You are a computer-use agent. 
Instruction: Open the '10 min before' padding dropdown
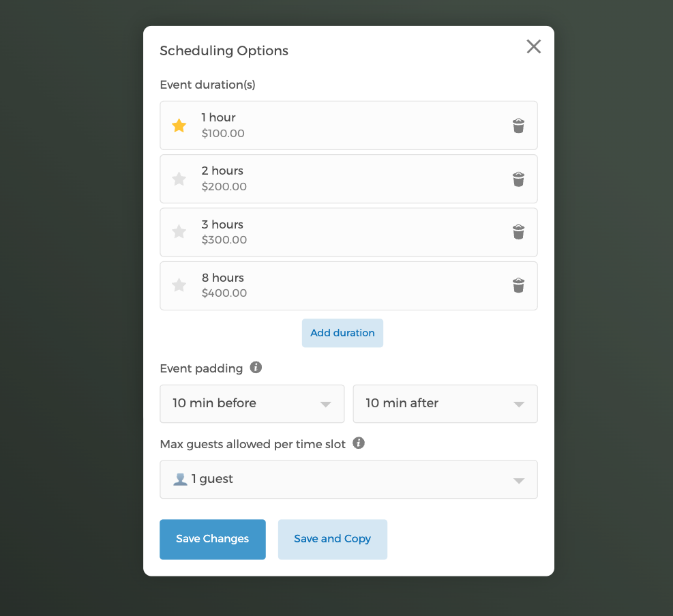click(x=252, y=404)
